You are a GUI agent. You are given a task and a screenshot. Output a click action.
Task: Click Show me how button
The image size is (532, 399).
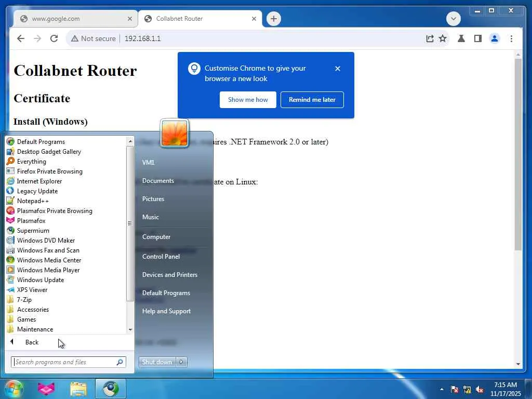pos(248,99)
